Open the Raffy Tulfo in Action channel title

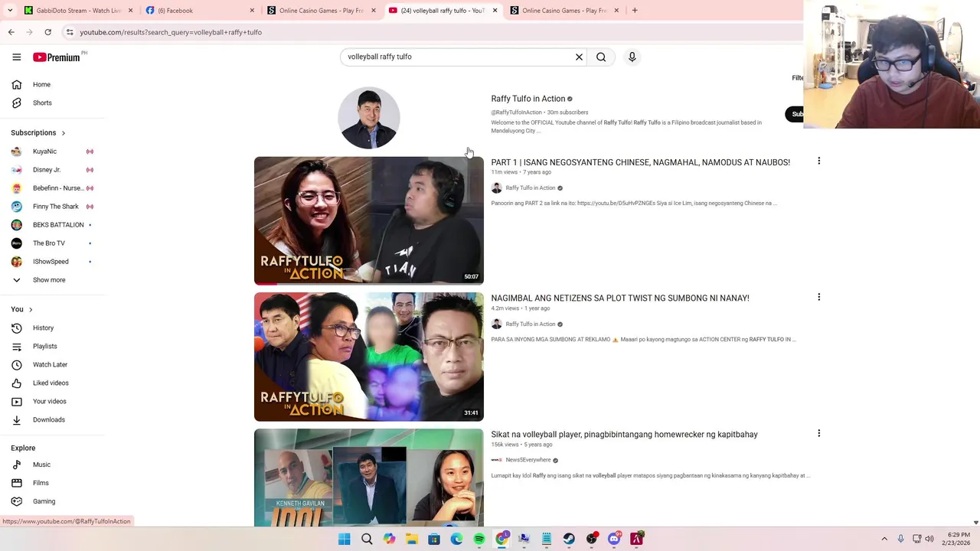(528, 99)
